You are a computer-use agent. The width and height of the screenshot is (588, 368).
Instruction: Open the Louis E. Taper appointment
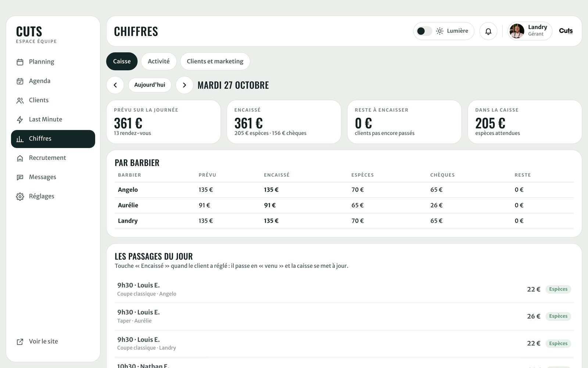point(344,316)
